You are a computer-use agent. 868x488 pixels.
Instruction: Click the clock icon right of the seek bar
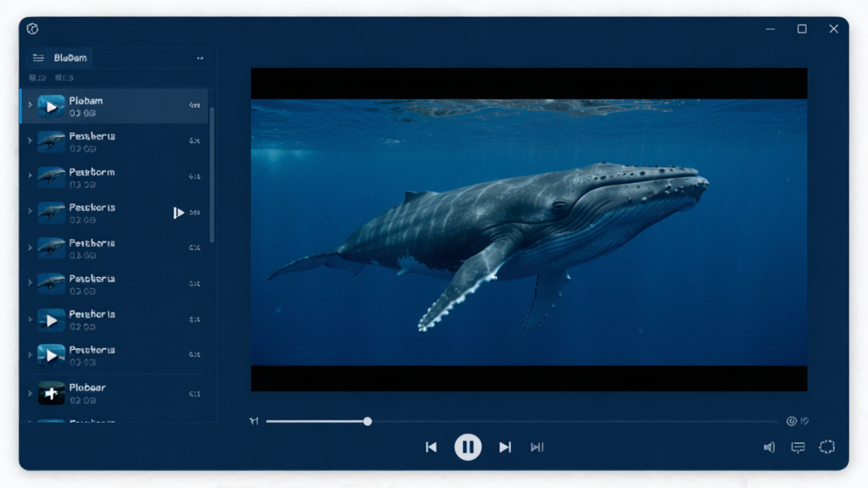(792, 422)
